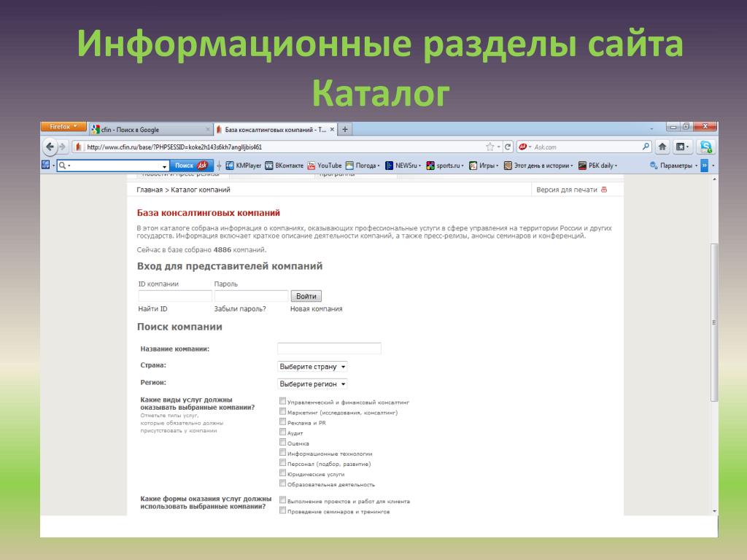Check the Оценка checkbox
The width and height of the screenshot is (747, 560).
coord(282,442)
